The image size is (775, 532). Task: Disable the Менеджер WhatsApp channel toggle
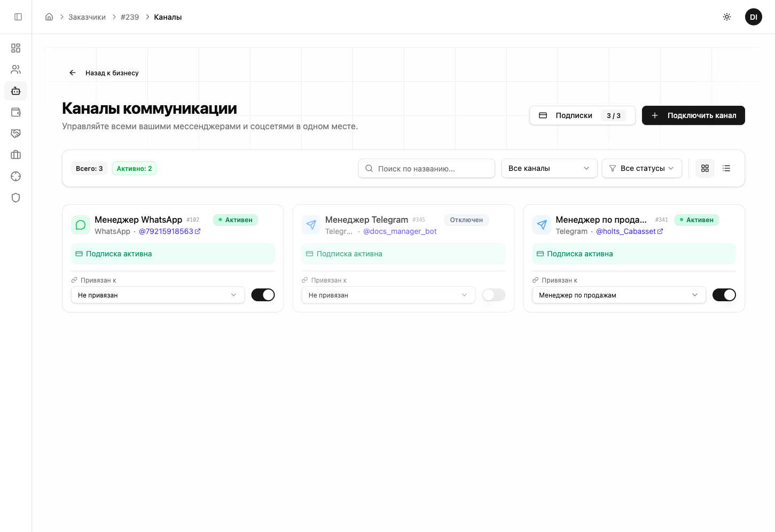click(x=263, y=295)
